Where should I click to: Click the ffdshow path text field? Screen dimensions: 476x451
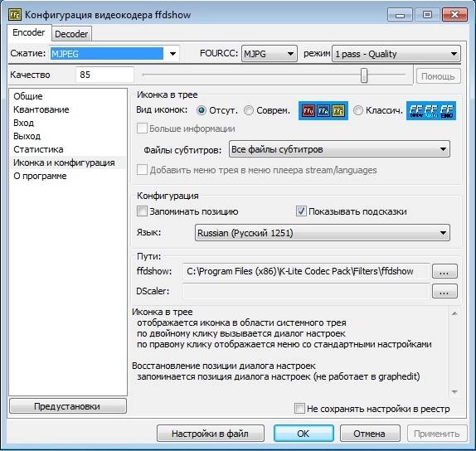pyautogui.click(x=306, y=271)
